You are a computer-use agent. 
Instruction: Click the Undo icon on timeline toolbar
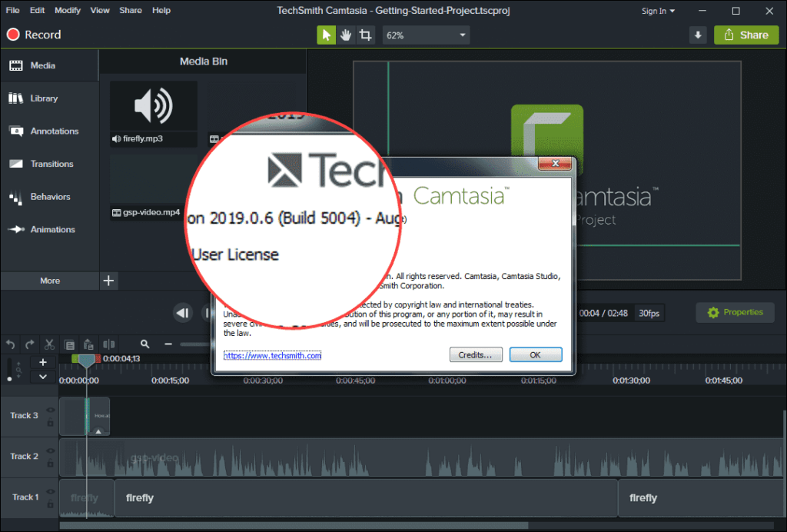(x=11, y=344)
